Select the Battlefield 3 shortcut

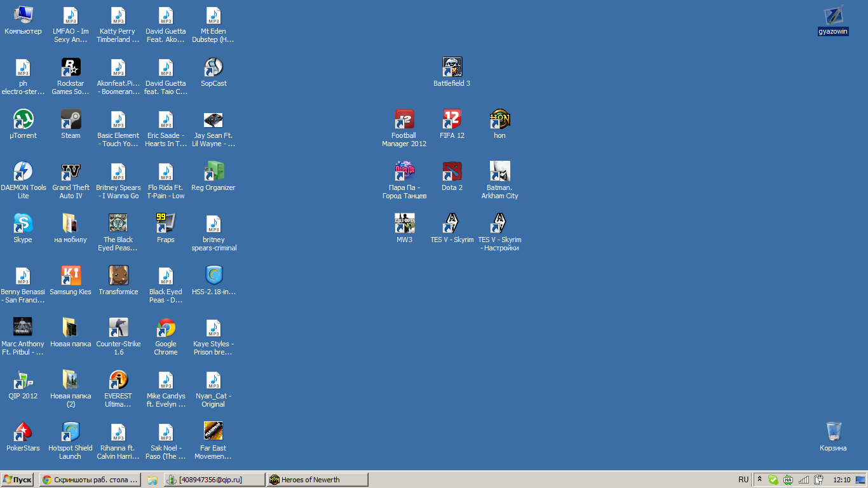click(x=452, y=72)
